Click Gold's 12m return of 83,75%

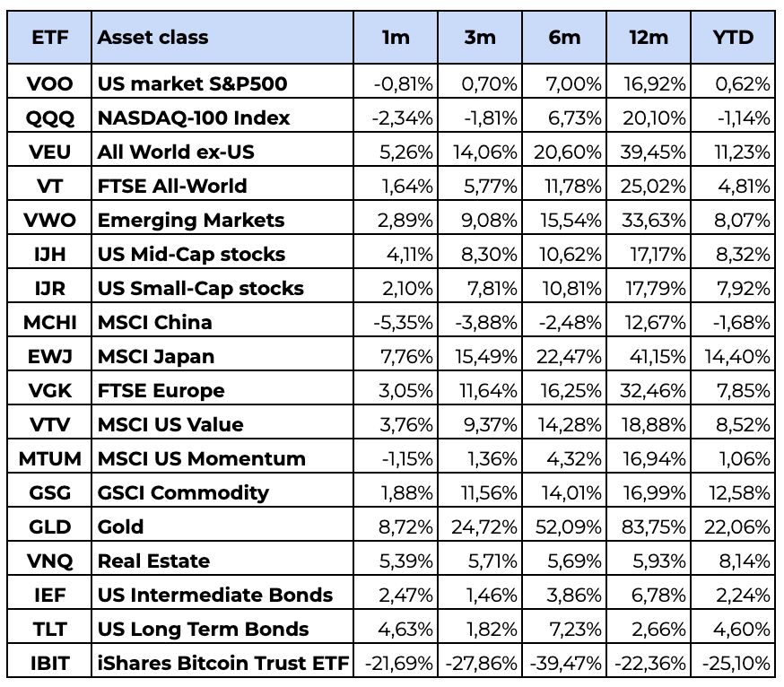click(650, 527)
